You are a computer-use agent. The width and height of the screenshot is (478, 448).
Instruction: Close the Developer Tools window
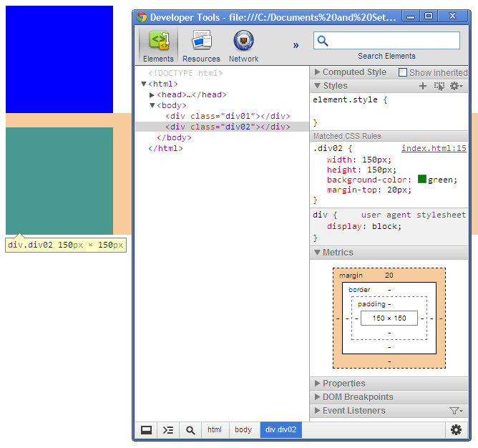[453, 16]
